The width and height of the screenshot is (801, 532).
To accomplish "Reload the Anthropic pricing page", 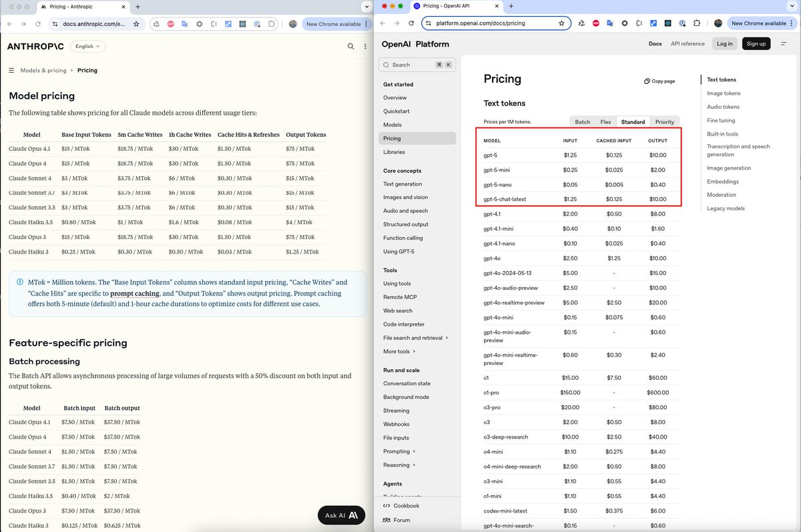I will coord(37,24).
